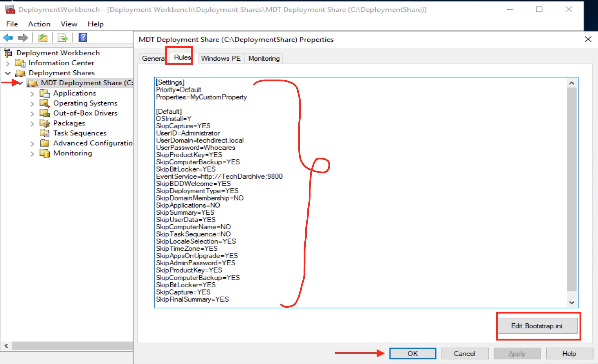598x364 pixels.
Task: Open the Action menu
Action: pos(39,24)
